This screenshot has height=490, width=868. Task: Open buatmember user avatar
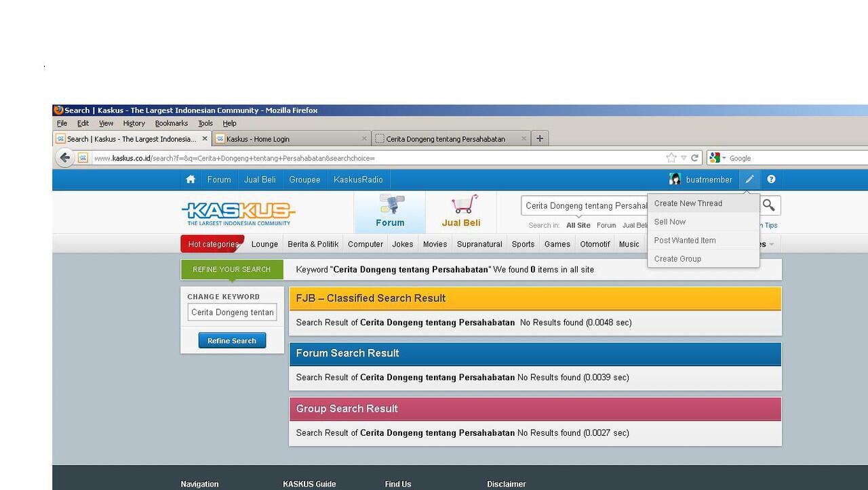tap(675, 179)
